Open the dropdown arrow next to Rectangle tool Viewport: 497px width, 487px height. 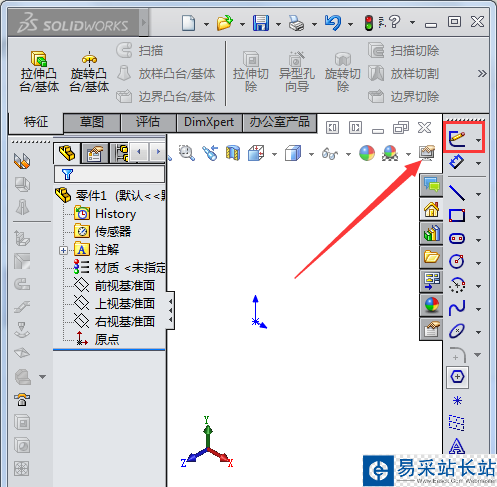point(479,217)
